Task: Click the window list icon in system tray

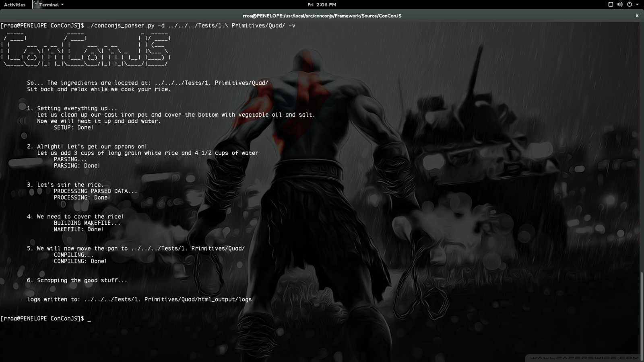Action: (x=611, y=4)
